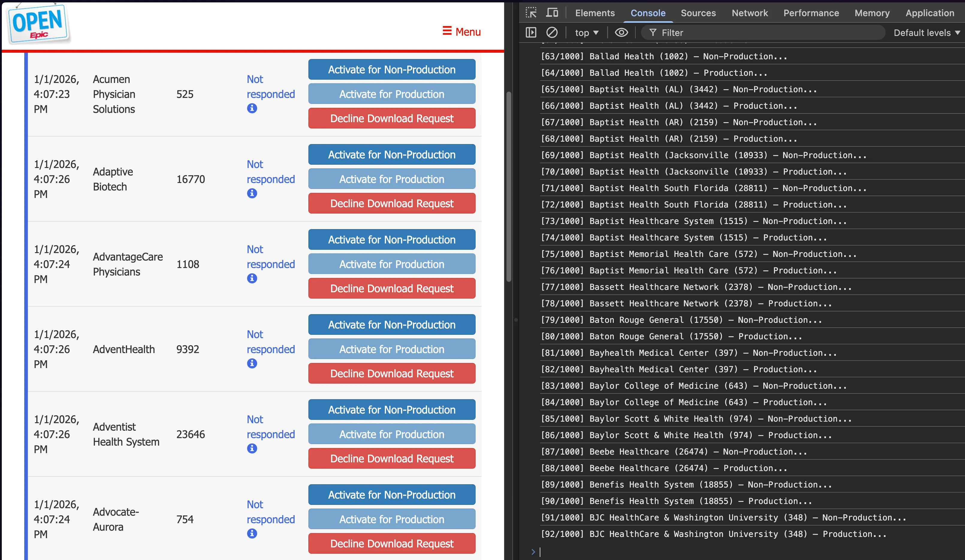965x560 pixels.
Task: Click the console prompt input line
Action: coord(750,552)
